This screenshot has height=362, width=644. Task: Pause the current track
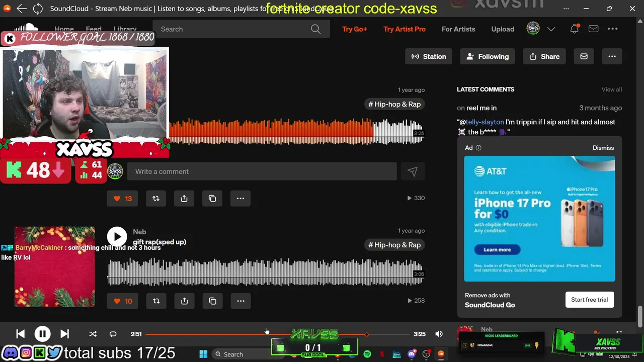42,334
